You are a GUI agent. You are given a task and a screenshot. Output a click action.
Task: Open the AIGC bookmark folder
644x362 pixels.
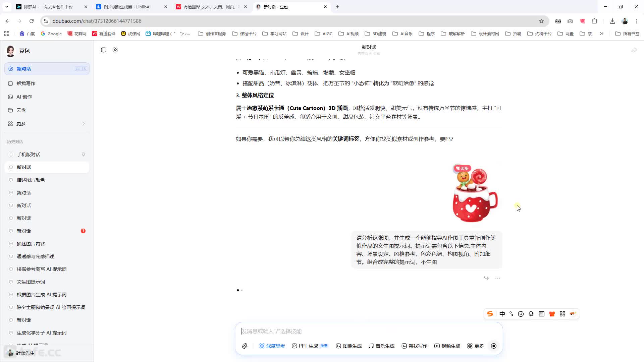coord(323,34)
